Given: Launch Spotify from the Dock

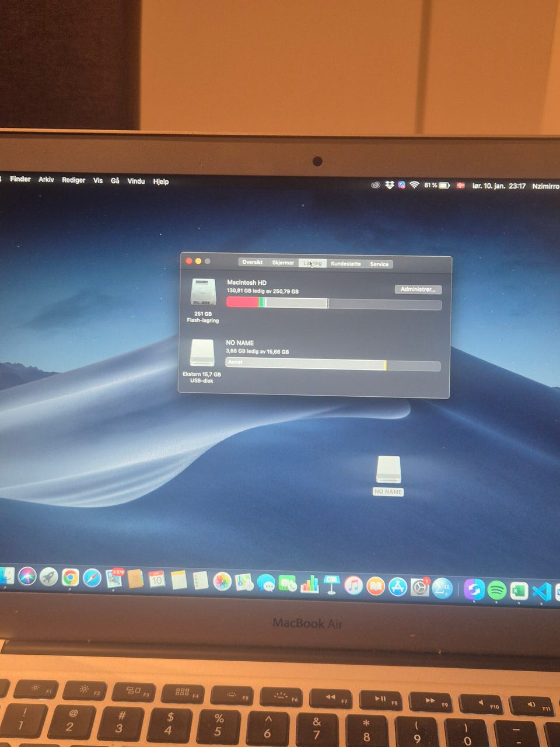Looking at the screenshot, I should pyautogui.click(x=497, y=591).
